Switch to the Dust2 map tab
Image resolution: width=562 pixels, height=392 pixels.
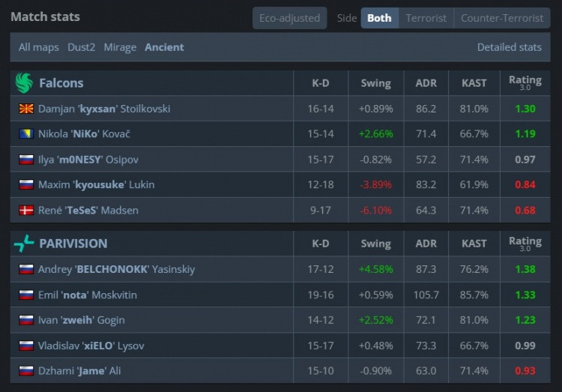(x=82, y=47)
